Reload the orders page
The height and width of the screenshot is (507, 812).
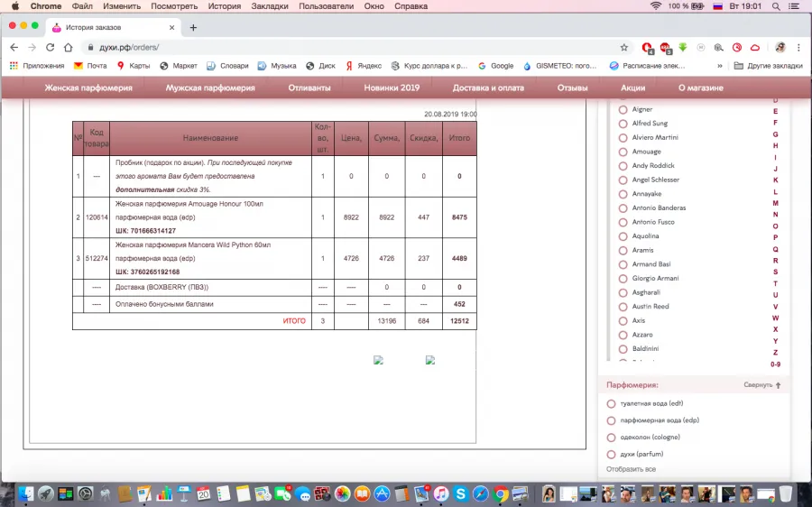[50, 47]
